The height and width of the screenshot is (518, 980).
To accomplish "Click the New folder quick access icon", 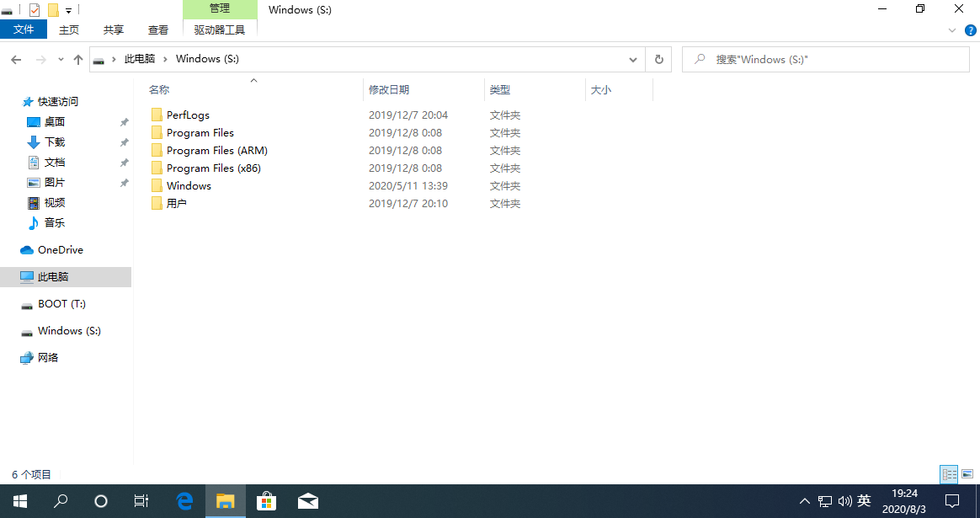I will tap(53, 9).
